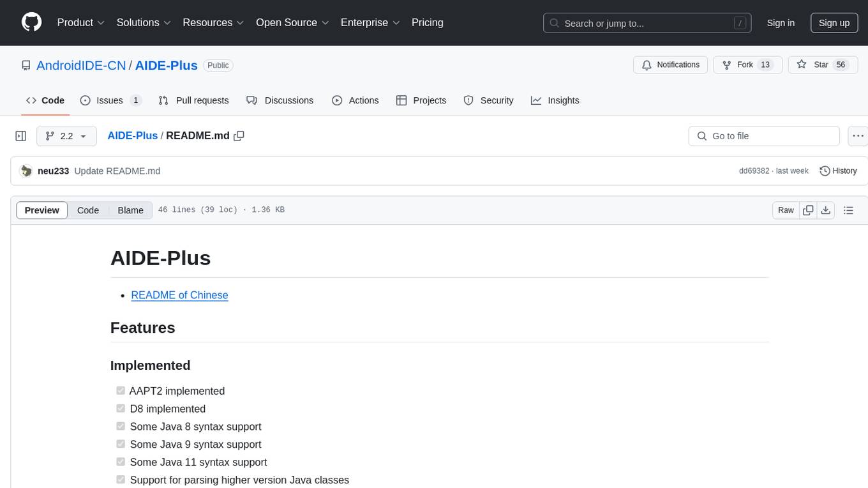Click the issues count badge 1
The image size is (868, 488).
point(135,100)
